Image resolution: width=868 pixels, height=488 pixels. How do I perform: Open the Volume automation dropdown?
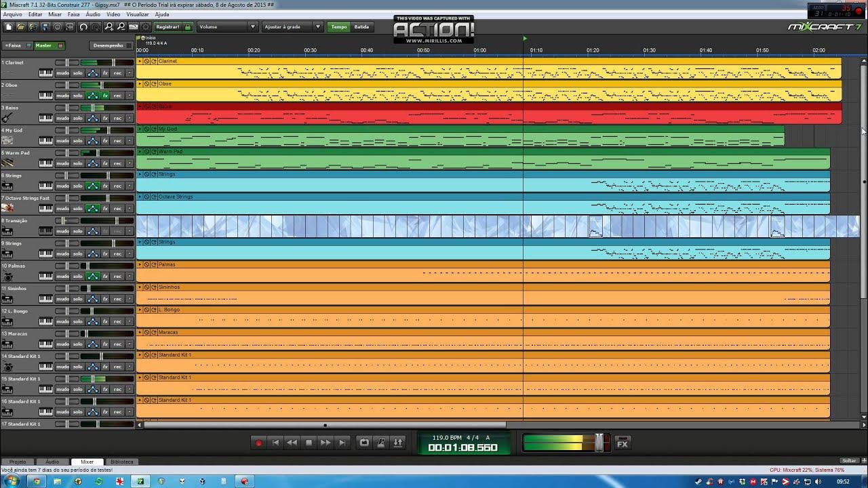(226, 27)
